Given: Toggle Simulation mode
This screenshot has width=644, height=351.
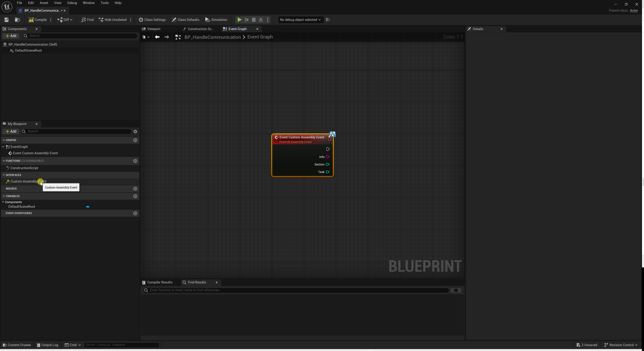Looking at the screenshot, I should tap(216, 20).
